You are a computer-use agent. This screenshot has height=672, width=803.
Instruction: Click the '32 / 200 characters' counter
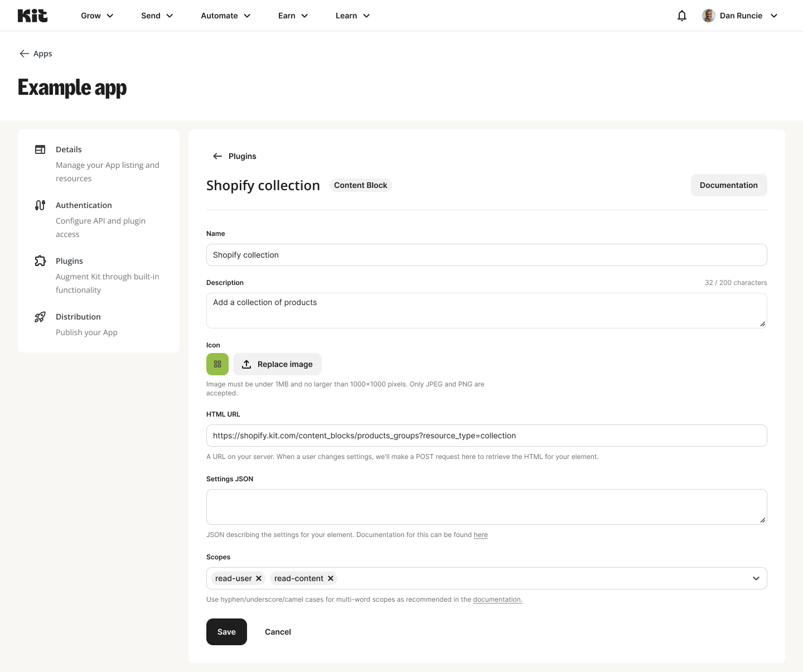click(x=736, y=283)
